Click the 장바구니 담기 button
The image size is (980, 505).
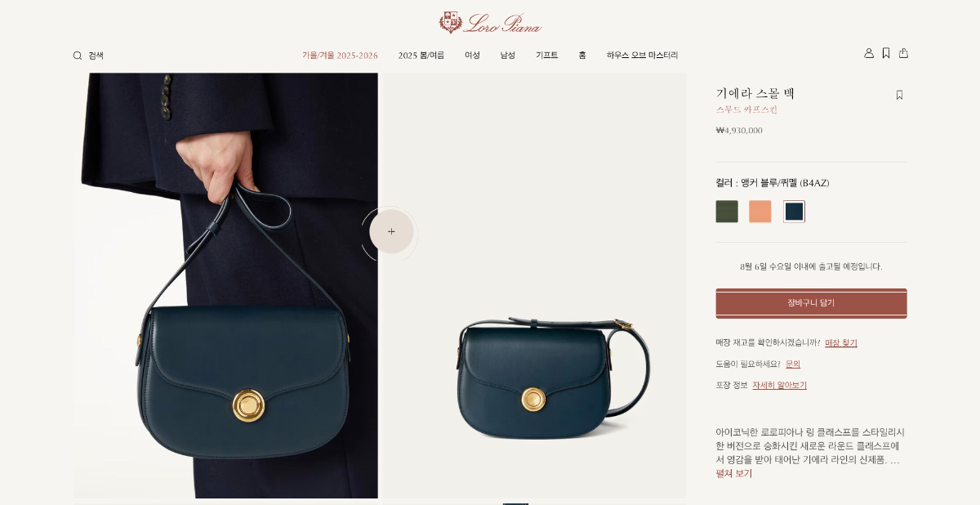coord(811,303)
